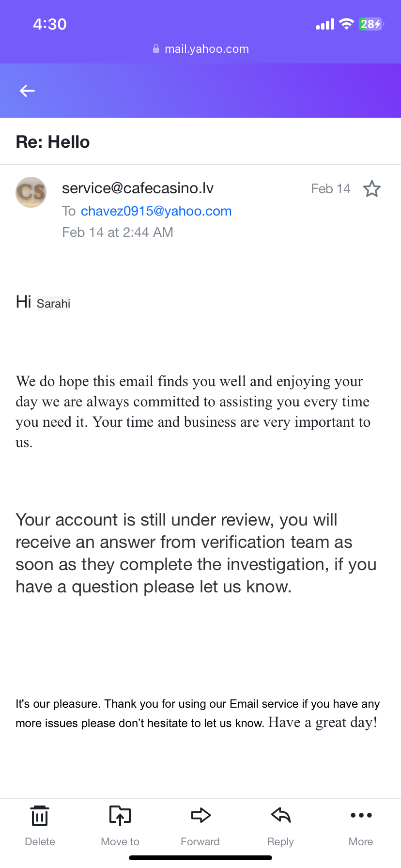Tap the battery indicator icon
This screenshot has width=401, height=868.
click(x=371, y=24)
